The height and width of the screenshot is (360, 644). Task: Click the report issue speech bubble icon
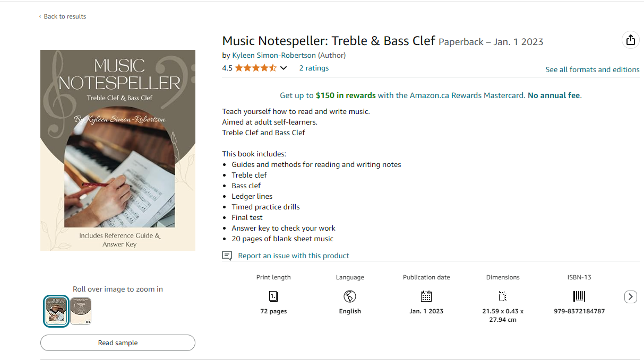[x=227, y=256]
